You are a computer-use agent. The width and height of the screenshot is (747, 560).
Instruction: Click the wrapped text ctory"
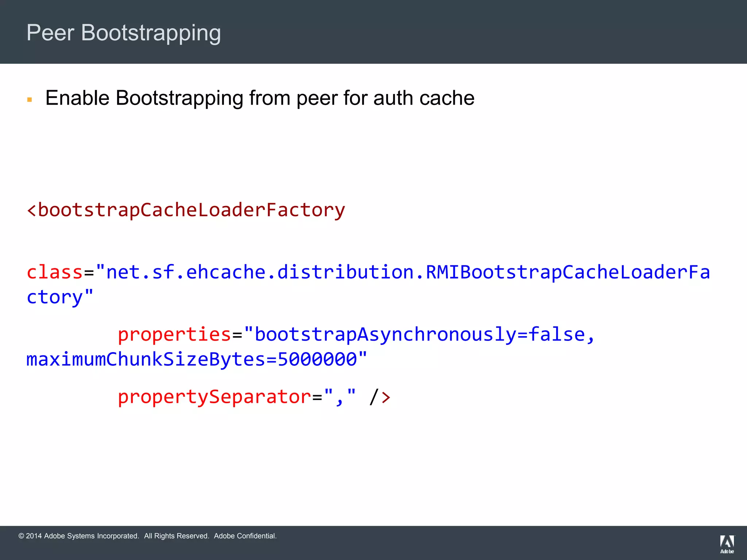(60, 297)
